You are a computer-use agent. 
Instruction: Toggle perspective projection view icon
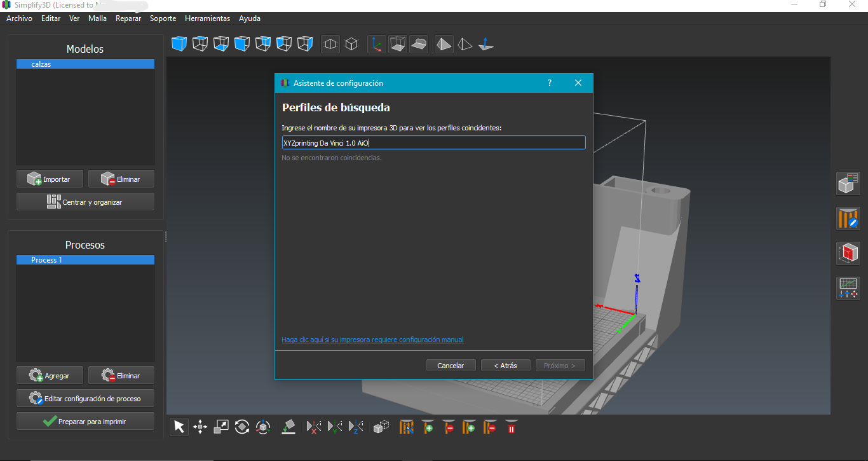pos(330,44)
